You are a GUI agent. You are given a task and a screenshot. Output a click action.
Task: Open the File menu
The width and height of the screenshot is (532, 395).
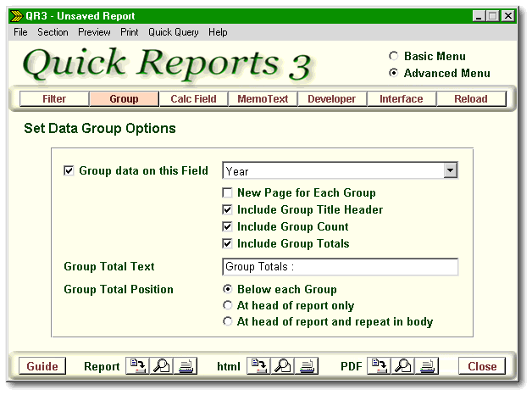point(20,32)
